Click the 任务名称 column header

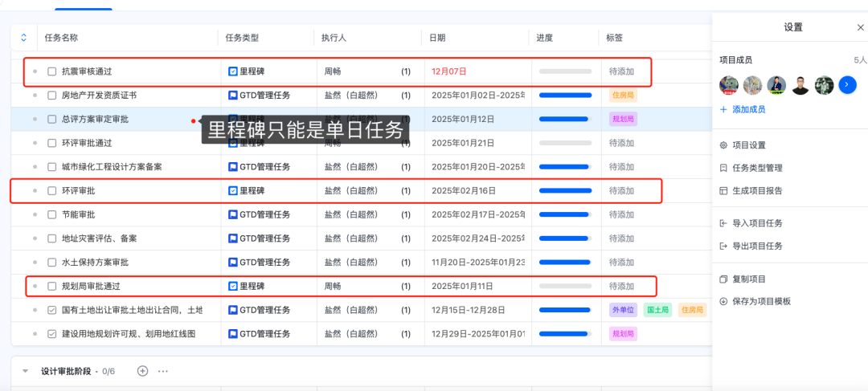(61, 39)
